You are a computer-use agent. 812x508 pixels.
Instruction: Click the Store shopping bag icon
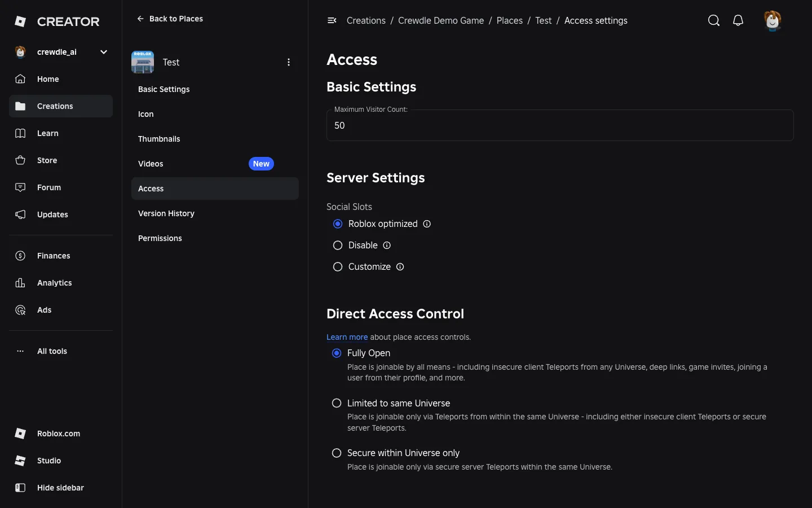[x=20, y=160]
